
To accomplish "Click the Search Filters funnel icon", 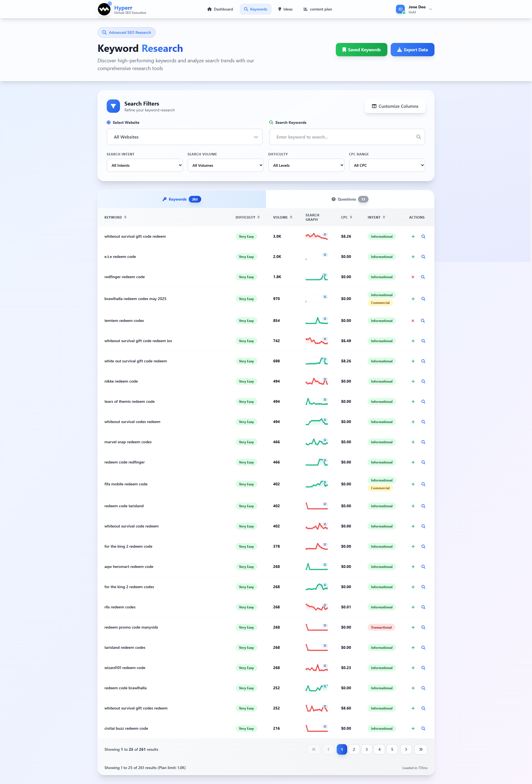I will point(113,106).
